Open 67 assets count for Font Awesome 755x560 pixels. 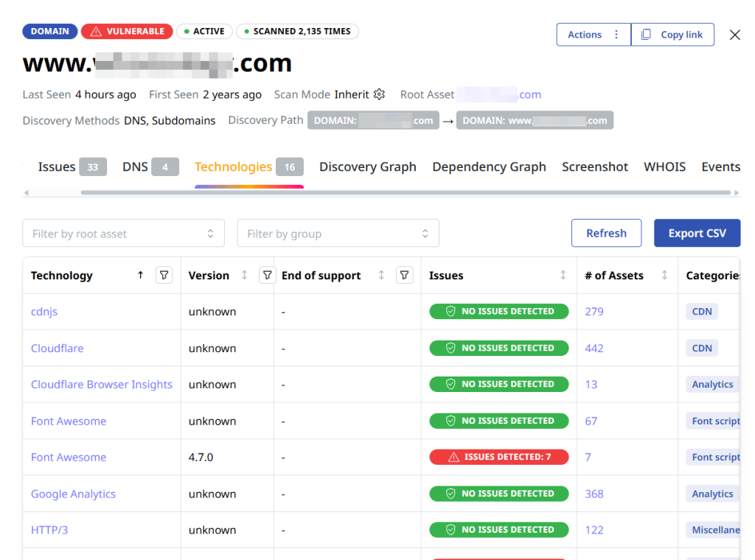tap(591, 421)
